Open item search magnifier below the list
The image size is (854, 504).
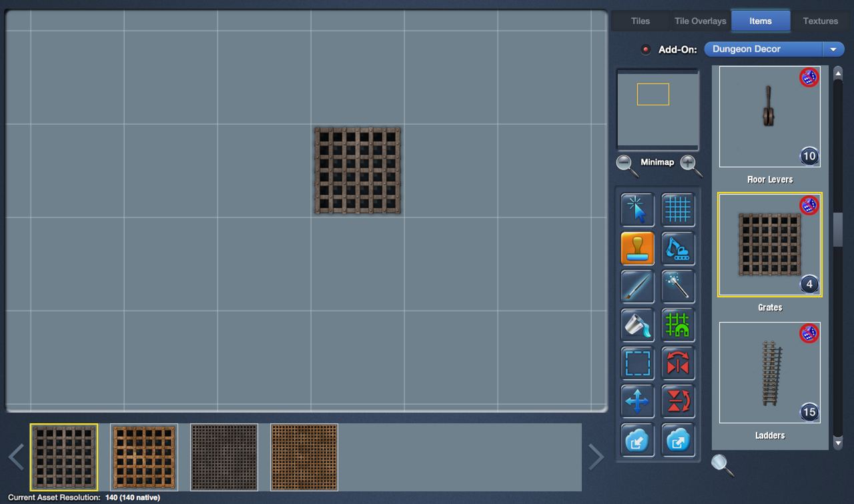point(722,465)
